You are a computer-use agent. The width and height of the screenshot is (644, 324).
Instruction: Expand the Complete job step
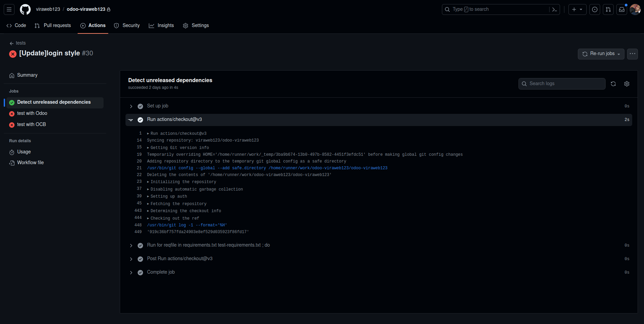pos(379,272)
